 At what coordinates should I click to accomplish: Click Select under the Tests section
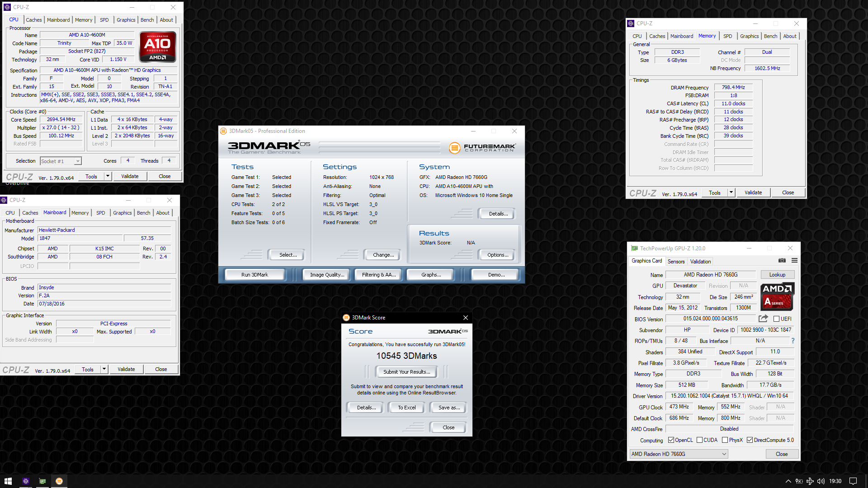point(288,255)
